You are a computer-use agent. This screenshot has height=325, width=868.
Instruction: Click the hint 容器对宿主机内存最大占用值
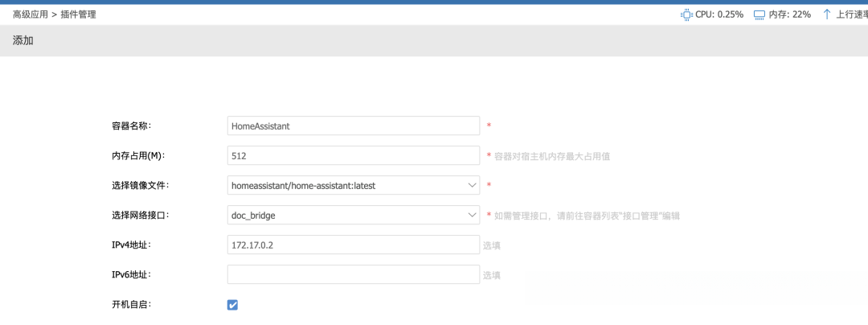click(552, 156)
